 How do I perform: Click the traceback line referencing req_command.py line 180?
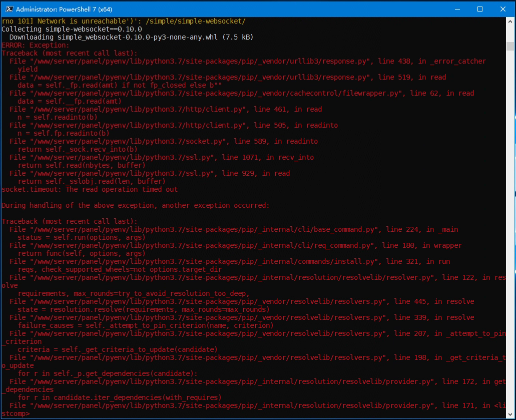(236, 245)
